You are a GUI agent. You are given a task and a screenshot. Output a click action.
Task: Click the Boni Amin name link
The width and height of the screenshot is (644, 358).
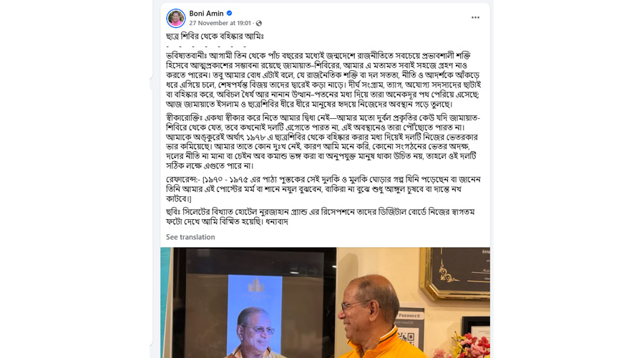206,14
